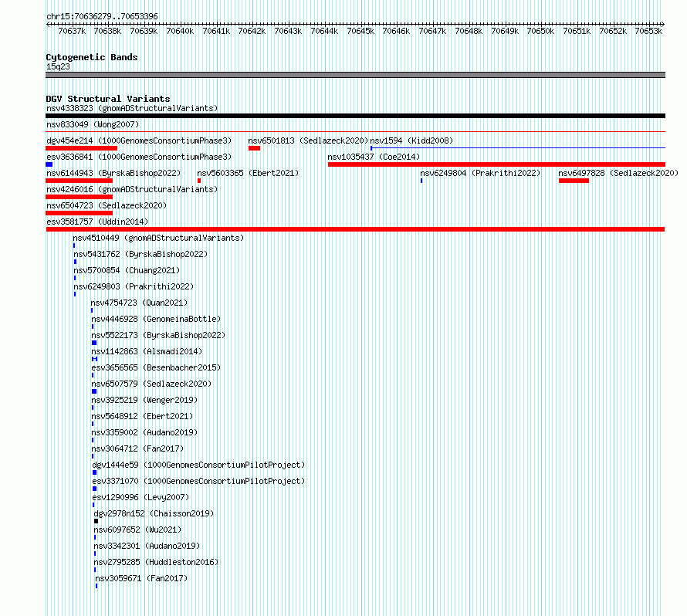The image size is (687, 616).
Task: Click the dgv454e214 1000GenomesConsortiumPhase3 label
Action: 139,140
